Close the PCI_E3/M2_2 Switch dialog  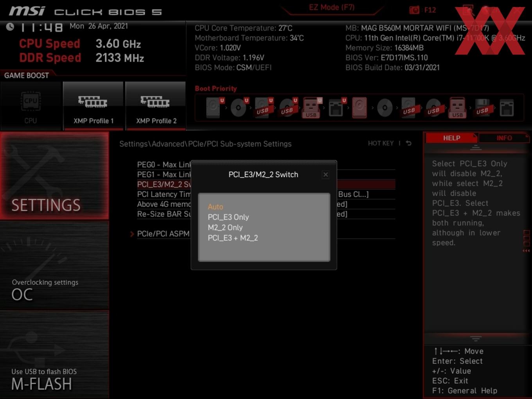pos(325,175)
